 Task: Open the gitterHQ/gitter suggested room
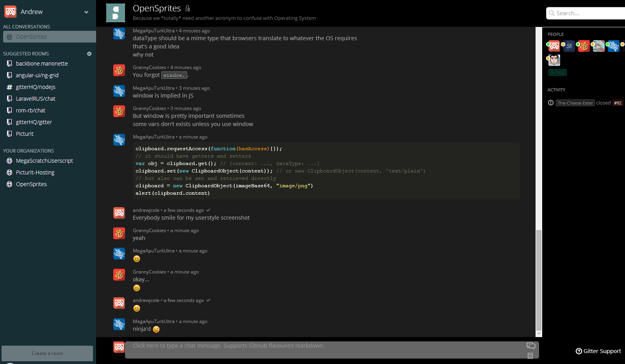tap(34, 122)
